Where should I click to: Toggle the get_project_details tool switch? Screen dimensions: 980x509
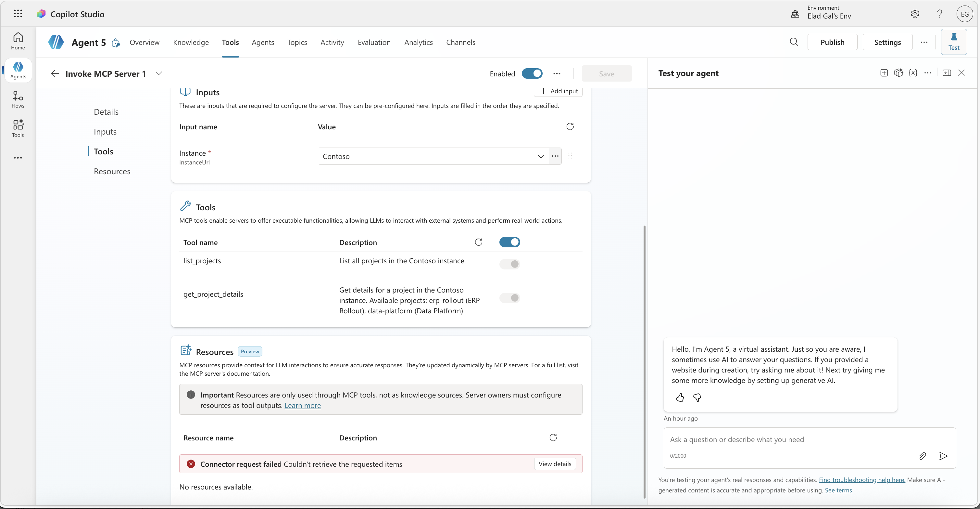click(x=509, y=298)
